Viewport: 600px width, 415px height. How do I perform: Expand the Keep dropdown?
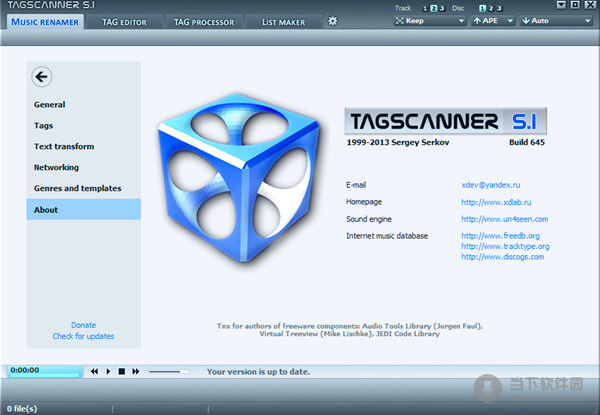430,21
